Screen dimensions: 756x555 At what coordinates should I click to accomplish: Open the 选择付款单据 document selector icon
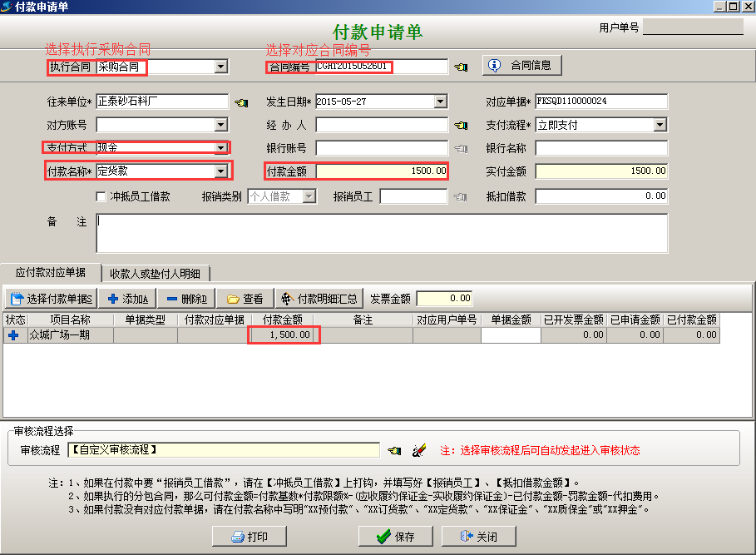[18, 299]
